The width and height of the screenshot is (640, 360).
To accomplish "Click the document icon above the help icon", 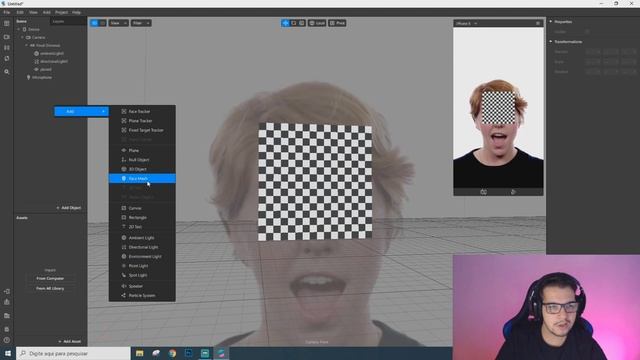I will 7,329.
